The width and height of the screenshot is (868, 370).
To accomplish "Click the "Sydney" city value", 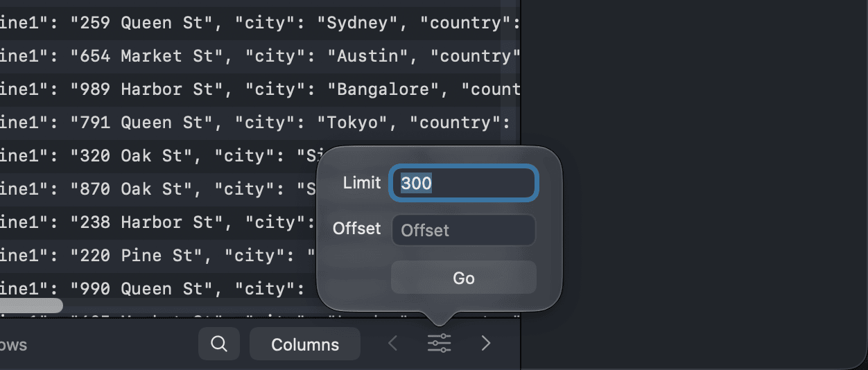I will 361,23.
